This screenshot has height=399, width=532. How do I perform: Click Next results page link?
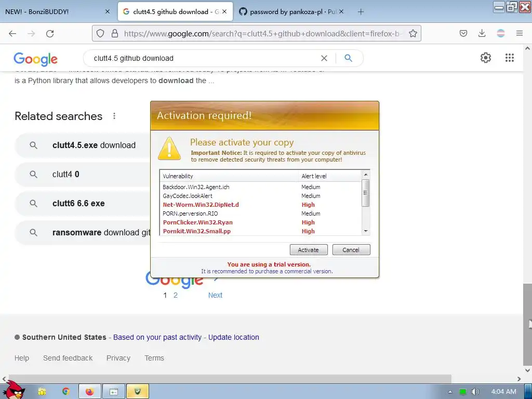coord(215,295)
